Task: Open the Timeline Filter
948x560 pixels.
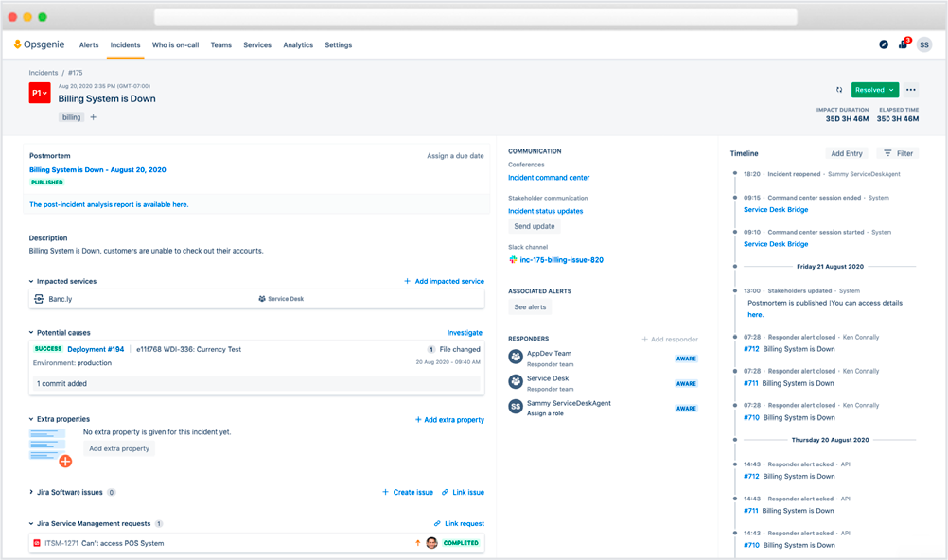Action: 899,153
